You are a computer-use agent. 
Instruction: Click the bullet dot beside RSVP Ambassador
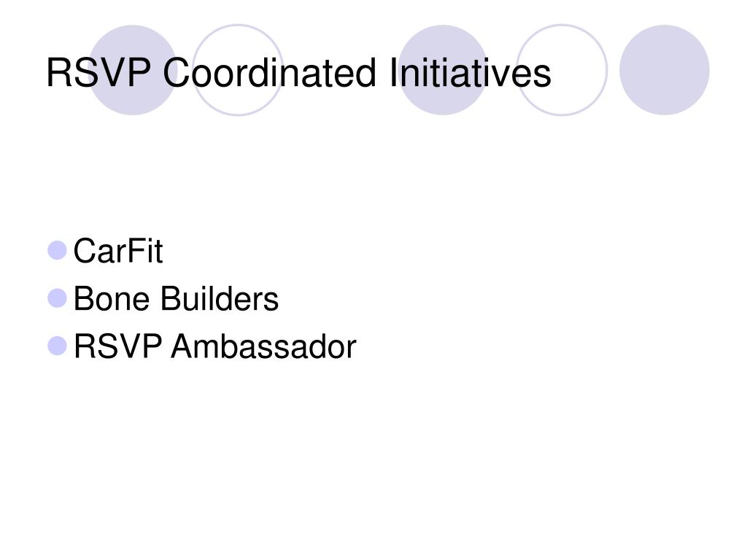(x=57, y=346)
